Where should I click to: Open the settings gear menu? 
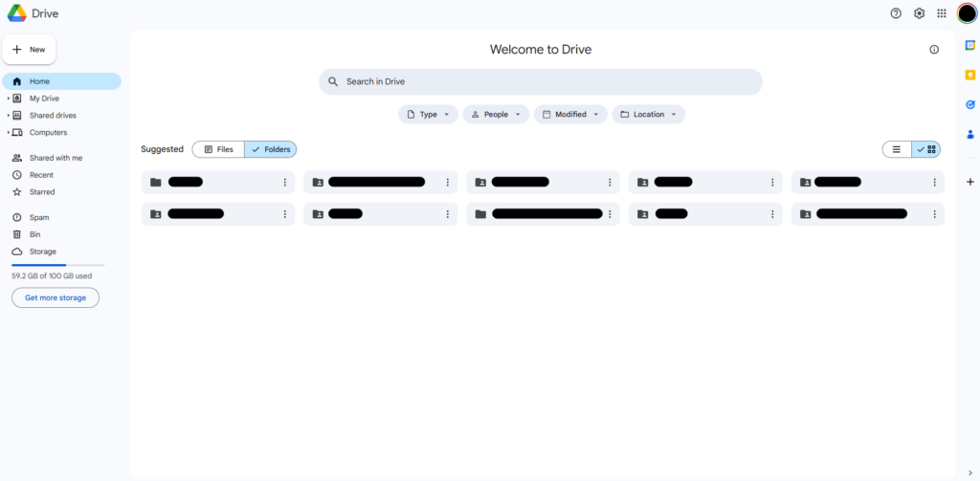pos(919,13)
